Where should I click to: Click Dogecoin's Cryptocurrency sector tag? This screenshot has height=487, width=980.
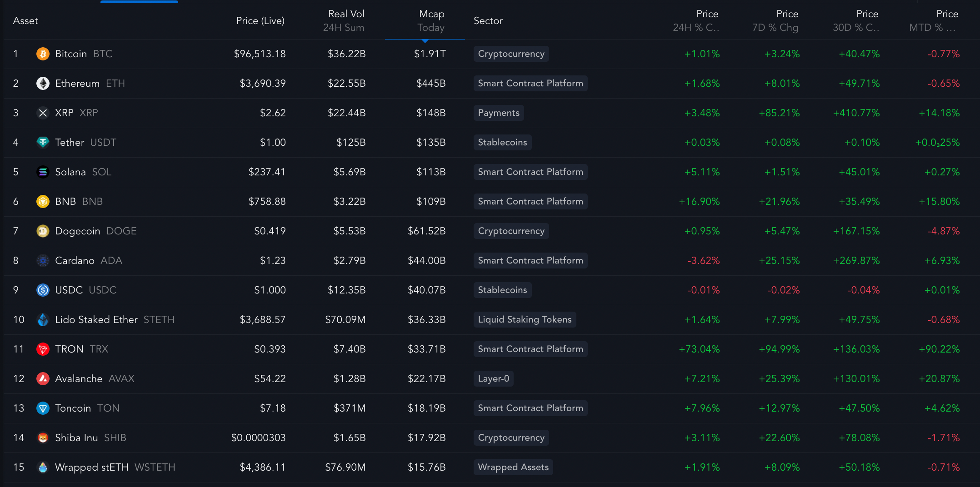point(511,231)
